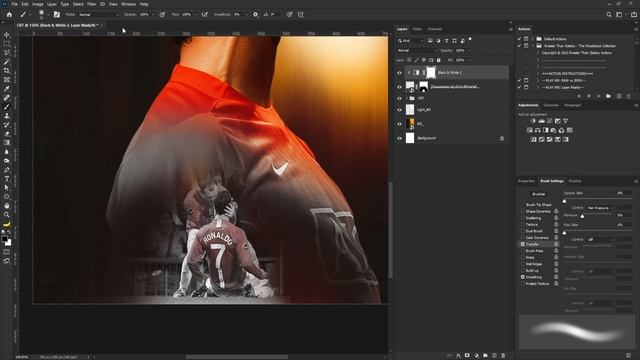This screenshot has width=640, height=360.
Task: Click the Minimum opacity slider handle
Action: (x=582, y=216)
